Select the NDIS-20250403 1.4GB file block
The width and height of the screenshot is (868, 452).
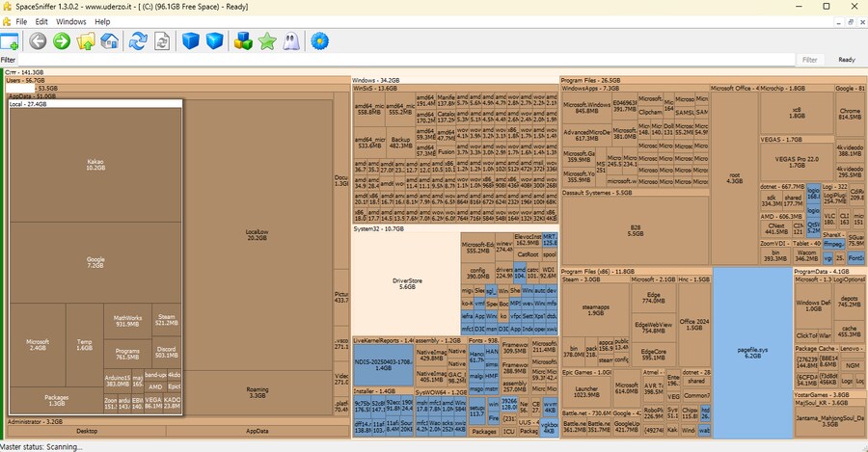pos(383,364)
